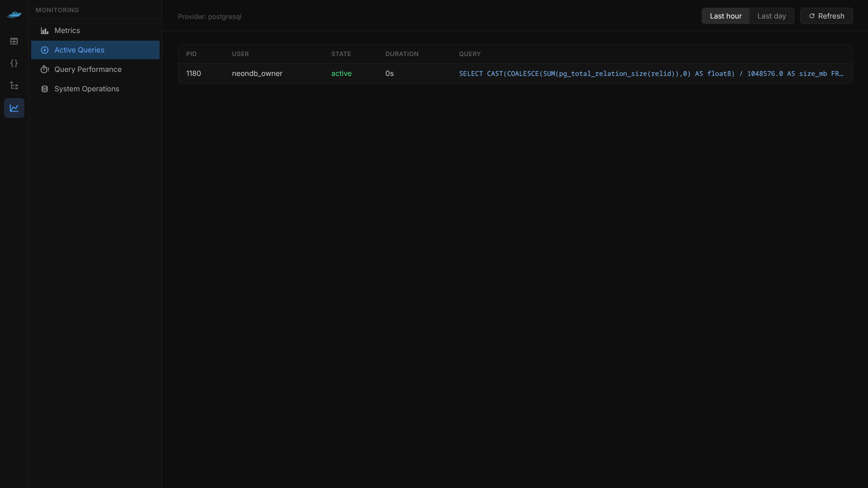Click the Query Performance stopwatch icon

(x=44, y=70)
